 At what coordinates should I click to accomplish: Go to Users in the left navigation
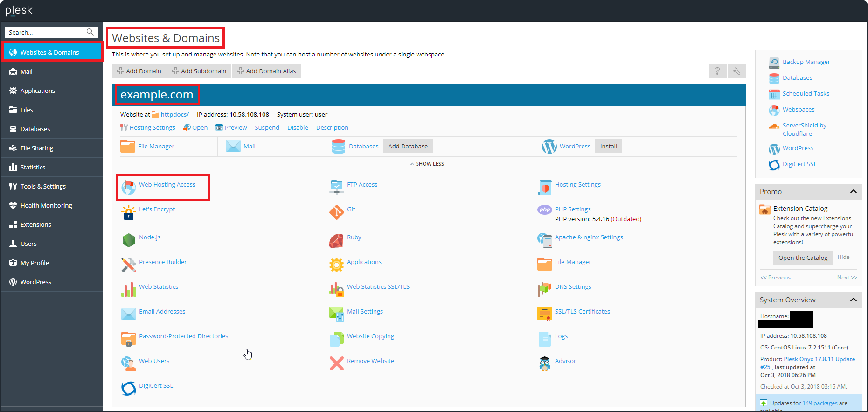52,244
